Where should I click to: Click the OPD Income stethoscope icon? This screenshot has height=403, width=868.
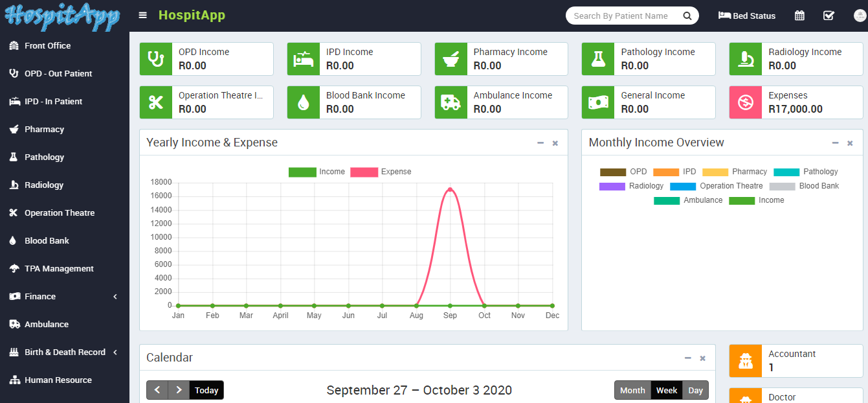click(156, 59)
